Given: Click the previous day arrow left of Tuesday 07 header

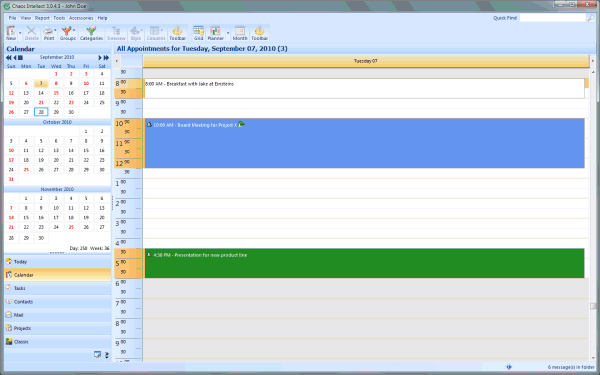Looking at the screenshot, I should pos(117,61).
